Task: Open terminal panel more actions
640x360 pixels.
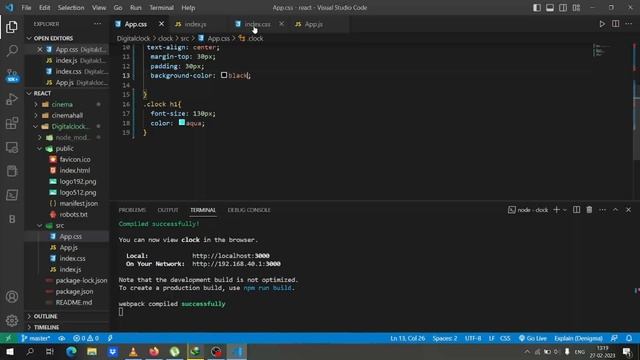Action: click(x=602, y=210)
